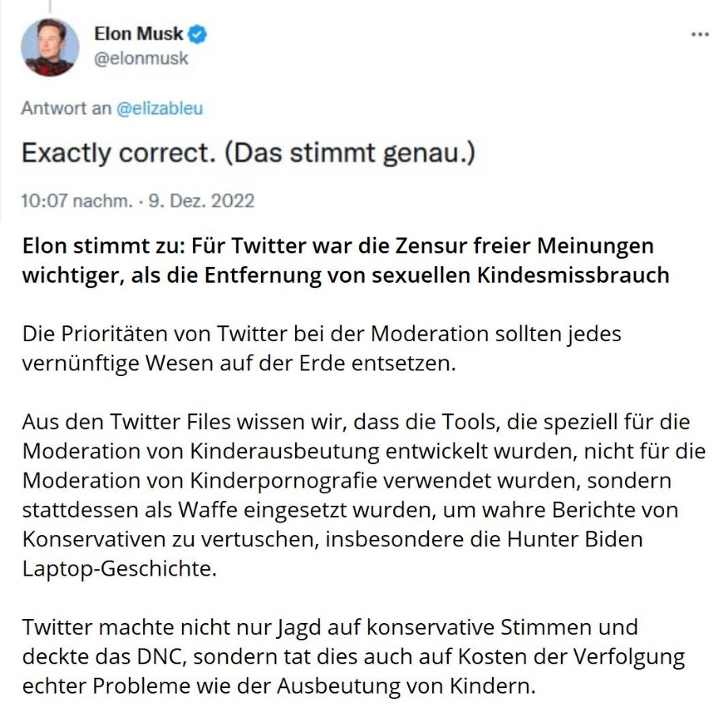The width and height of the screenshot is (728, 707).
Task: Click the "(Das stimmt genau.)" translation text
Action: 349,152
